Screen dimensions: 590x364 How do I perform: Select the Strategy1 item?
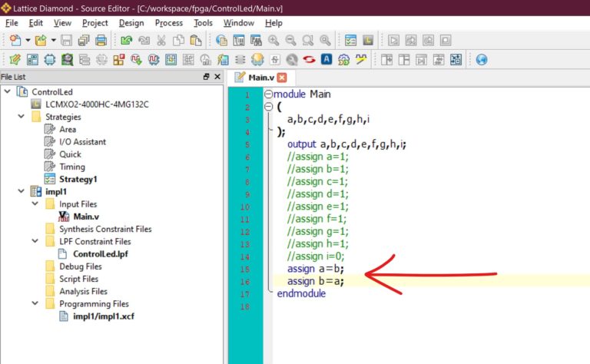pos(78,179)
